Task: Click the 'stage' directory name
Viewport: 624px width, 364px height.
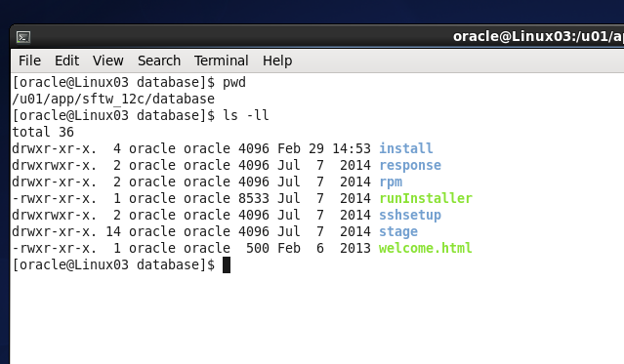Action: point(398,231)
